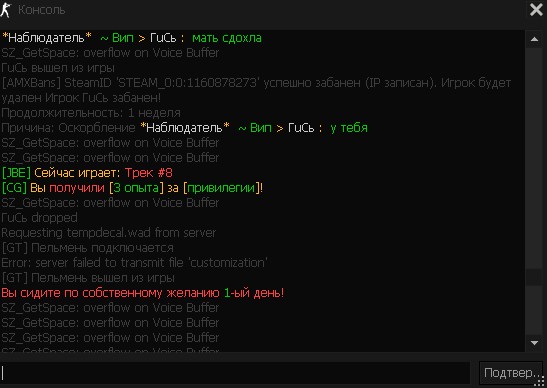
Task: Close the Консоль window
Action: (536, 9)
